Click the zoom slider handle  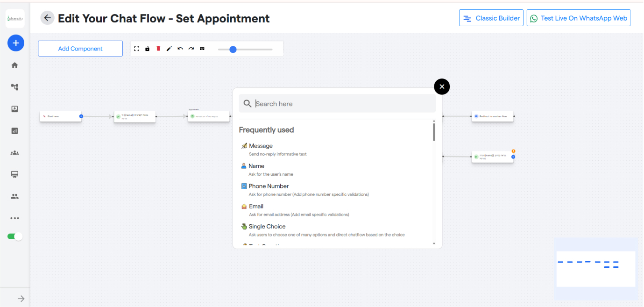pos(233,49)
